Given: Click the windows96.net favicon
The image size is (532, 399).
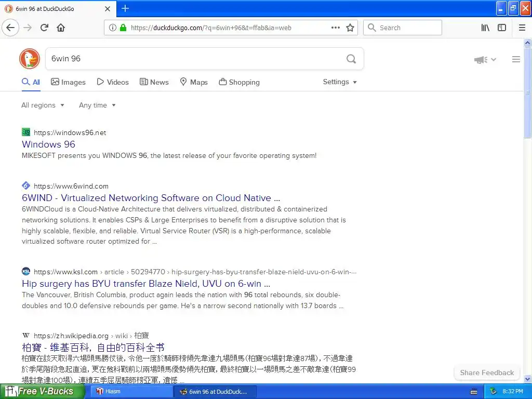Looking at the screenshot, I should 26,132.
